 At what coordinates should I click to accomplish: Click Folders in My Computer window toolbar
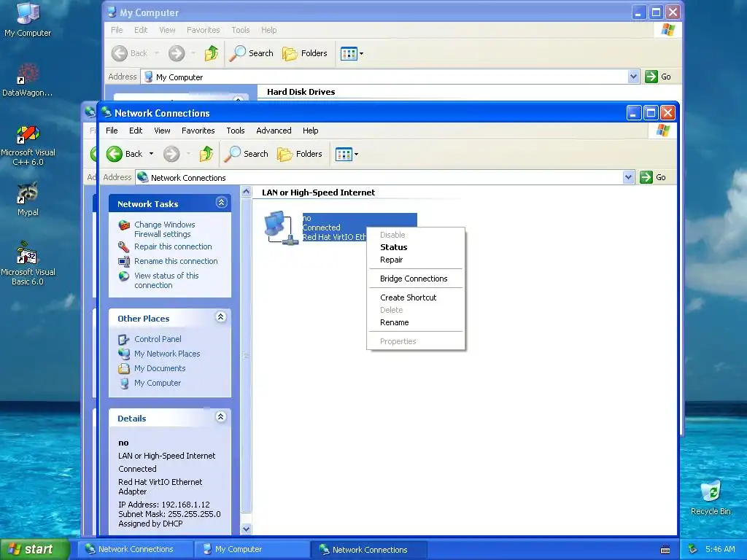coord(305,53)
